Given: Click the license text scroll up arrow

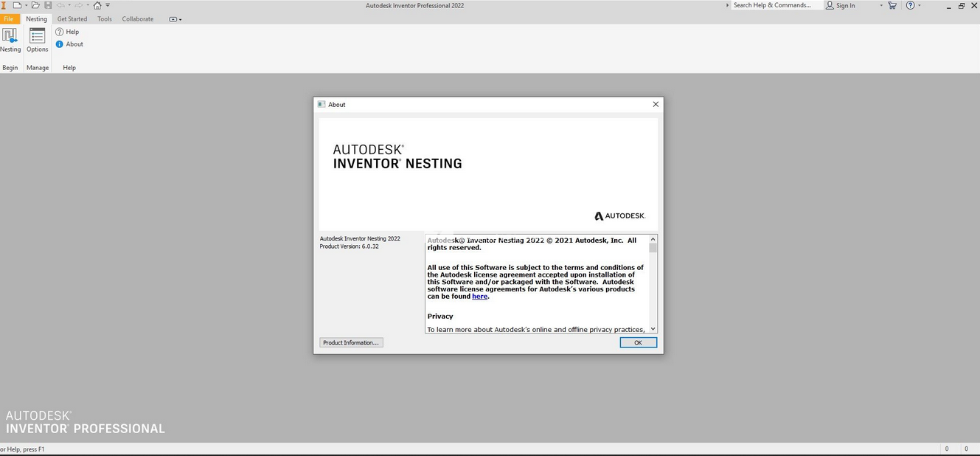Looking at the screenshot, I should [x=653, y=239].
